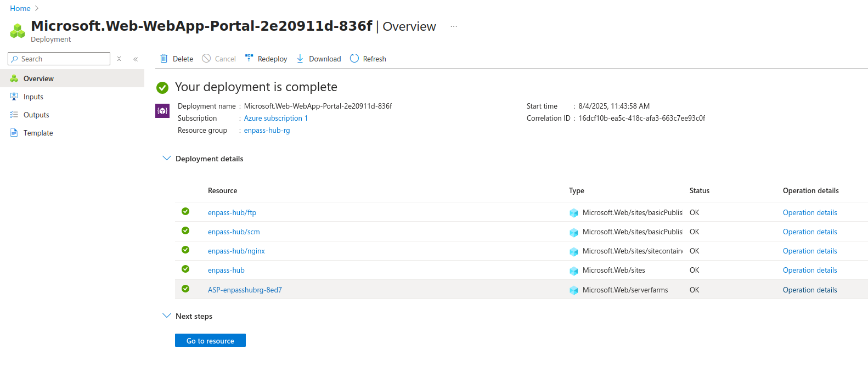Viewport: 868px width, 366px height.
Task: Open the ellipsis more options menu
Action: pos(454,26)
